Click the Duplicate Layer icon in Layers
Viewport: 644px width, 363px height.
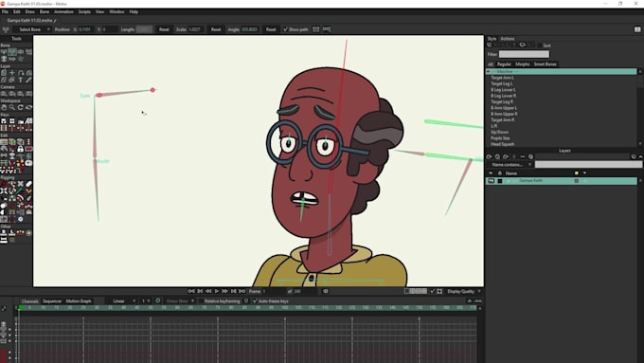[497, 156]
